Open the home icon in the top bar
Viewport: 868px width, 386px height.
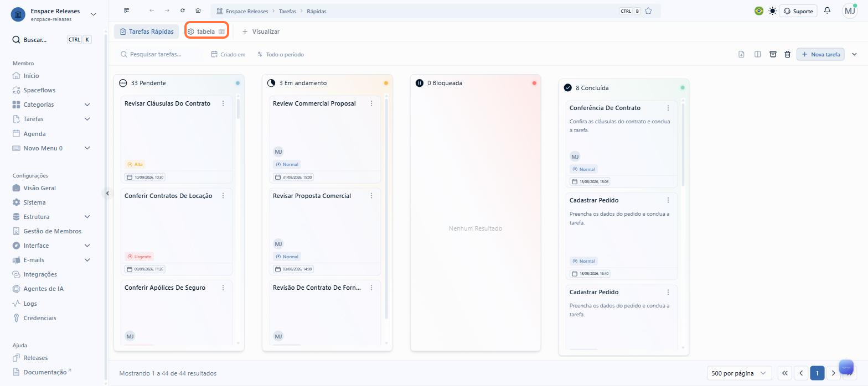pos(198,11)
